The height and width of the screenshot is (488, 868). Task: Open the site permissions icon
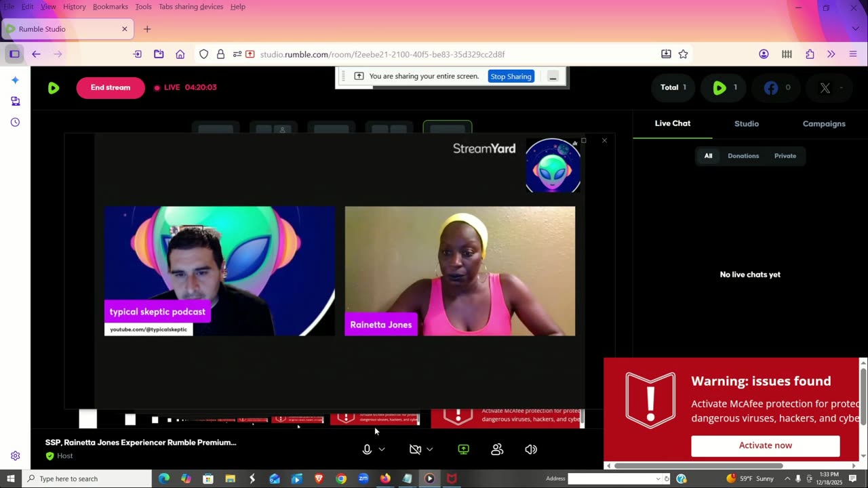pos(237,54)
